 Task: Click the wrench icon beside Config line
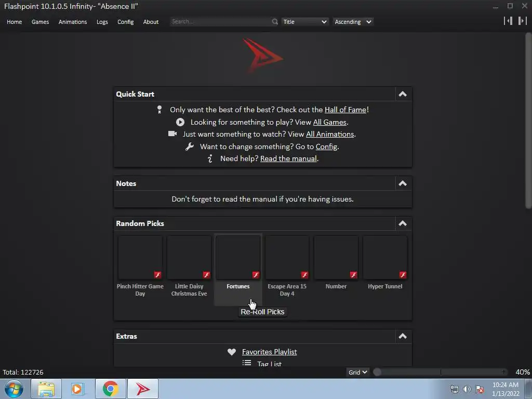pos(189,147)
